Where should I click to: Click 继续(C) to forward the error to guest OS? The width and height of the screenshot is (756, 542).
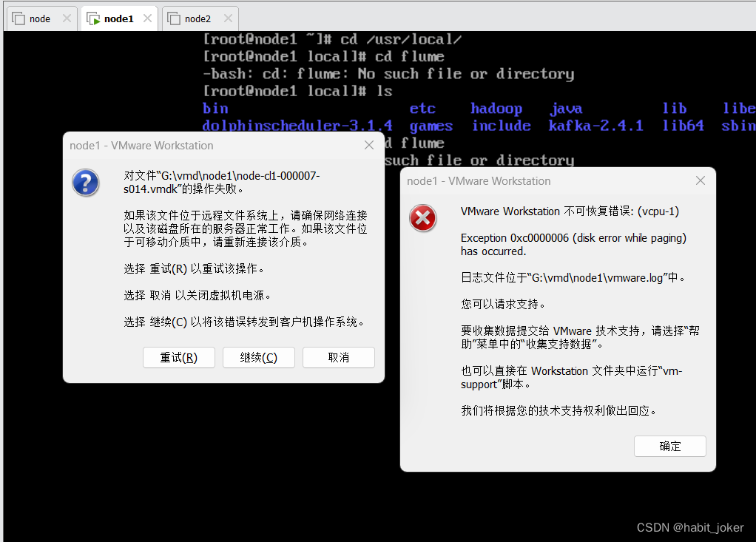(258, 357)
